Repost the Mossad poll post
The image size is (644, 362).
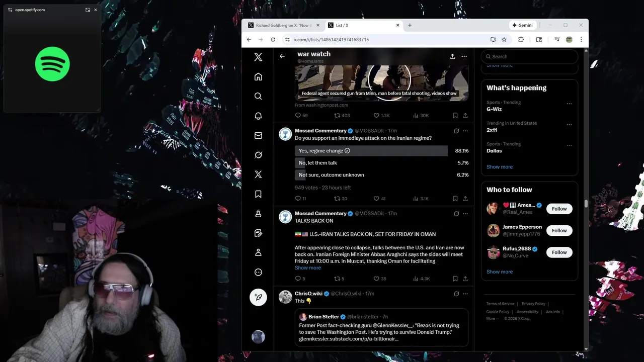pyautogui.click(x=341, y=199)
